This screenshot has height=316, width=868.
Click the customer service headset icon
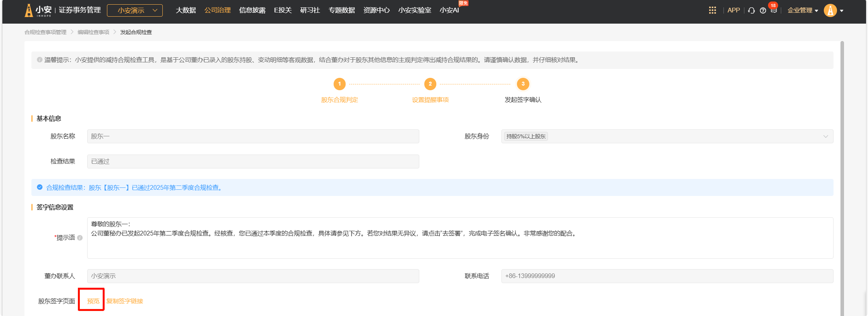[x=751, y=10]
